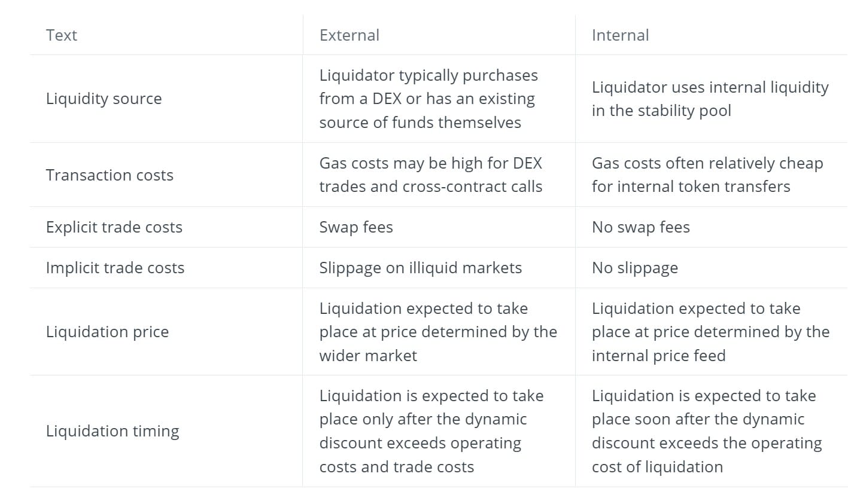The image size is (848, 504).
Task: Click the 'No swap fees' cell
Action: [640, 227]
